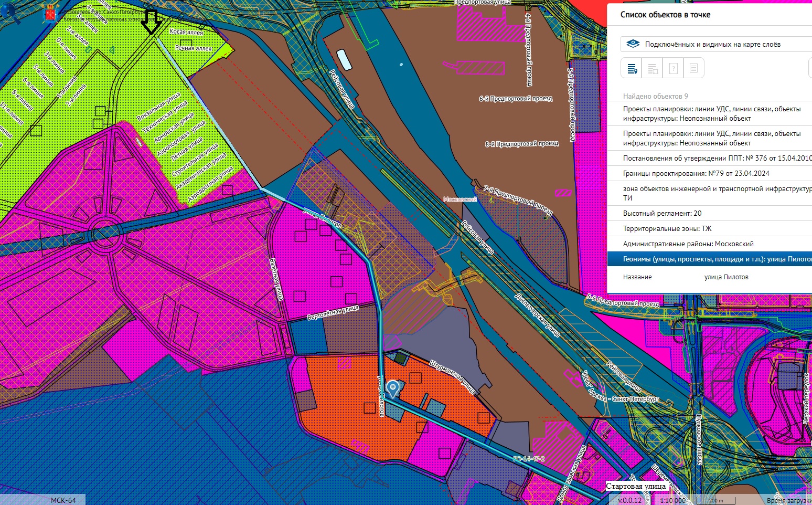Click the blue location pin marker on map
Viewport: 812px width, 505px height.
[392, 389]
